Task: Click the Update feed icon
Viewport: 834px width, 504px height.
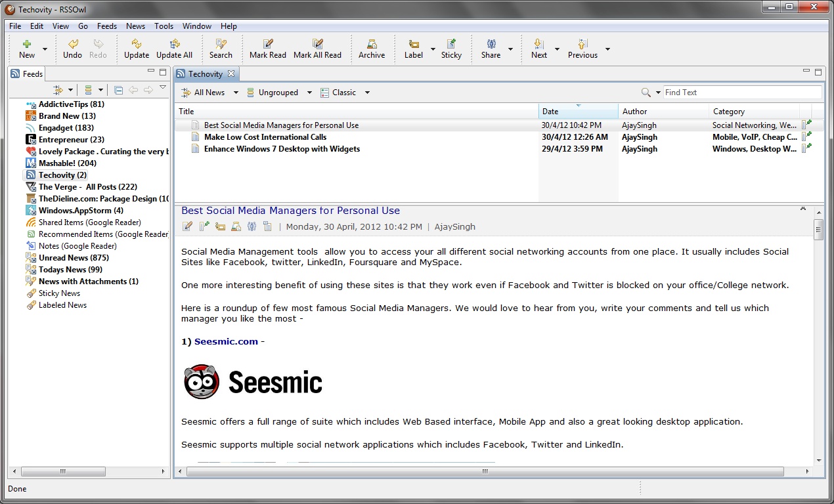Action: click(x=137, y=44)
